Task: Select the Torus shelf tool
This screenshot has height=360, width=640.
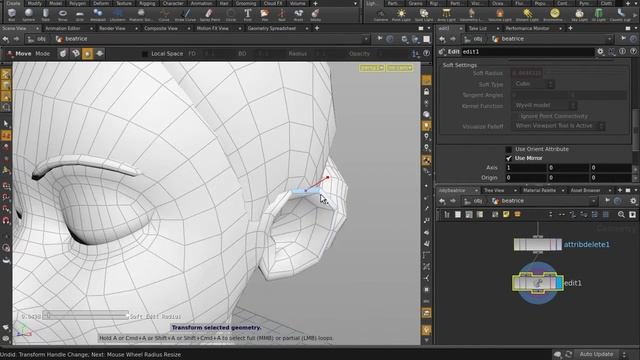Action: click(62, 15)
